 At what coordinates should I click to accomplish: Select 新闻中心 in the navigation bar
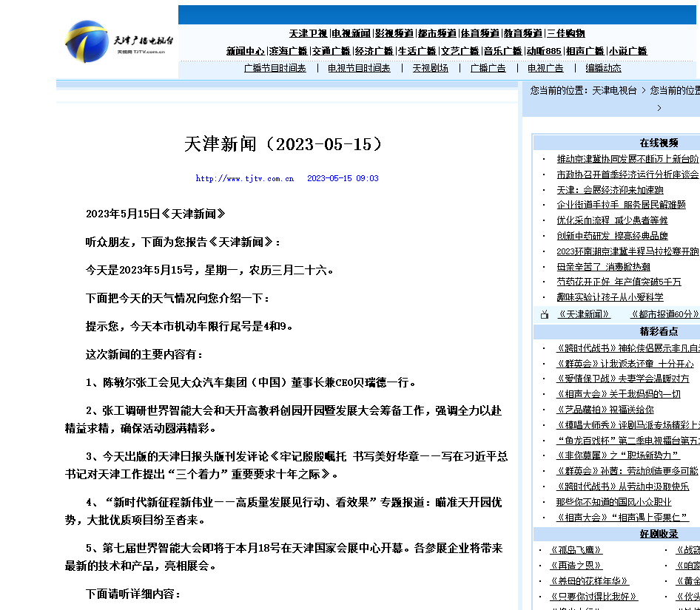pos(245,50)
